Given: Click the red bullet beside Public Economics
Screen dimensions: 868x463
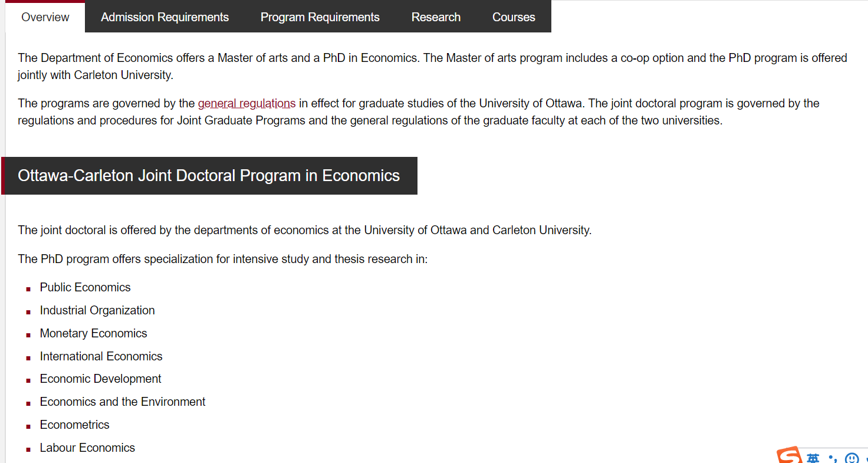Looking at the screenshot, I should click(28, 289).
